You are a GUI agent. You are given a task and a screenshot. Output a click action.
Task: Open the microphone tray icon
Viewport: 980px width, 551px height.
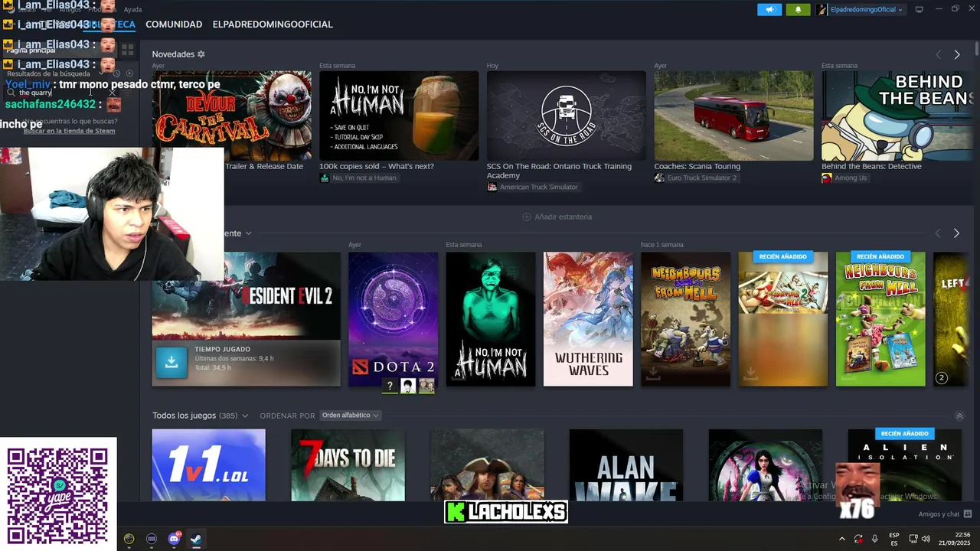coord(874,539)
